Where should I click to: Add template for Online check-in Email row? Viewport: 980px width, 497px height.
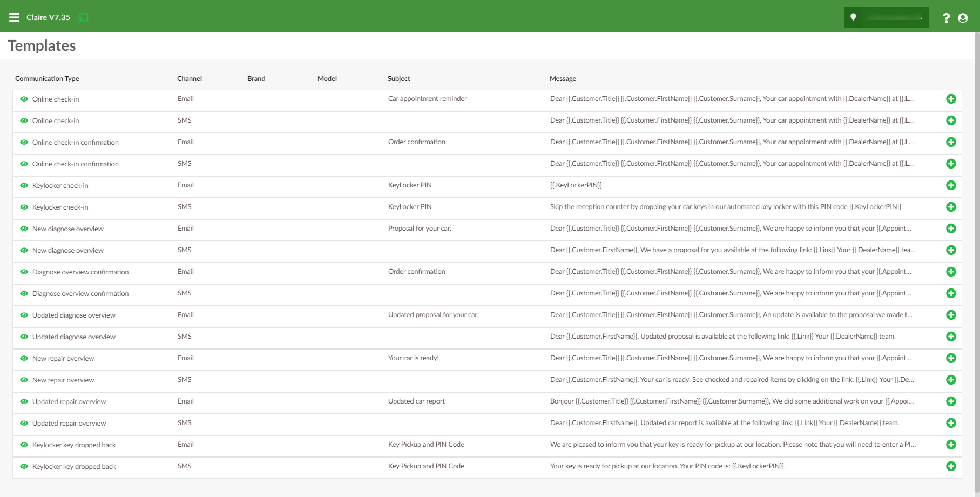pos(951,99)
